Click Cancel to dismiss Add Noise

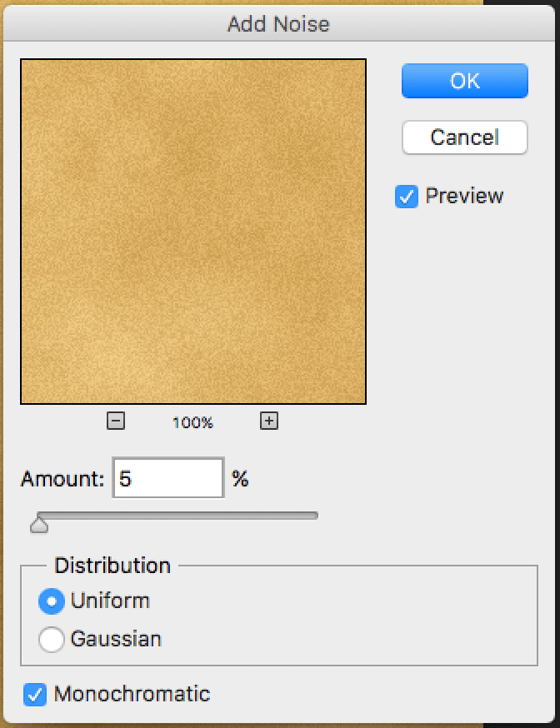pos(464,137)
